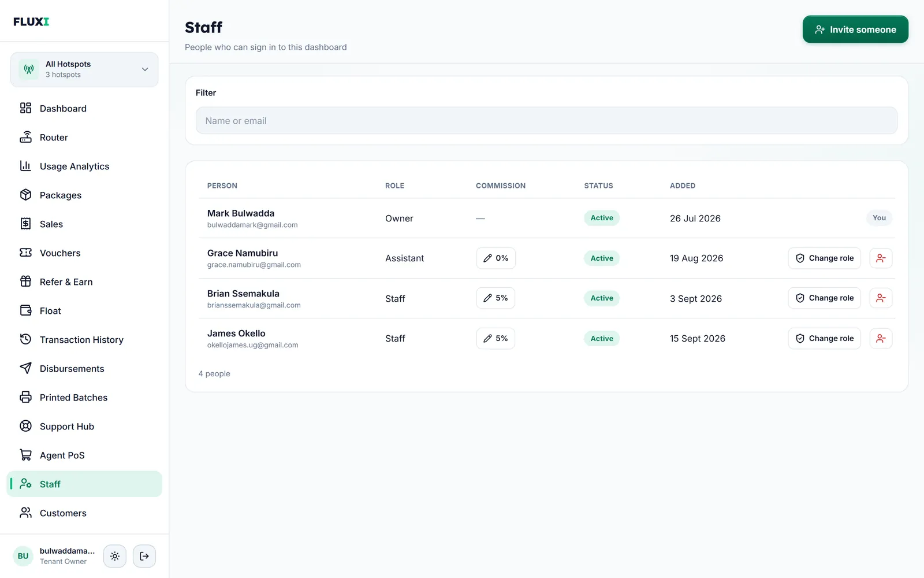Screen dimensions: 924x578
Task: Remove Grace Namubiru using red user icon
Action: coord(881,258)
